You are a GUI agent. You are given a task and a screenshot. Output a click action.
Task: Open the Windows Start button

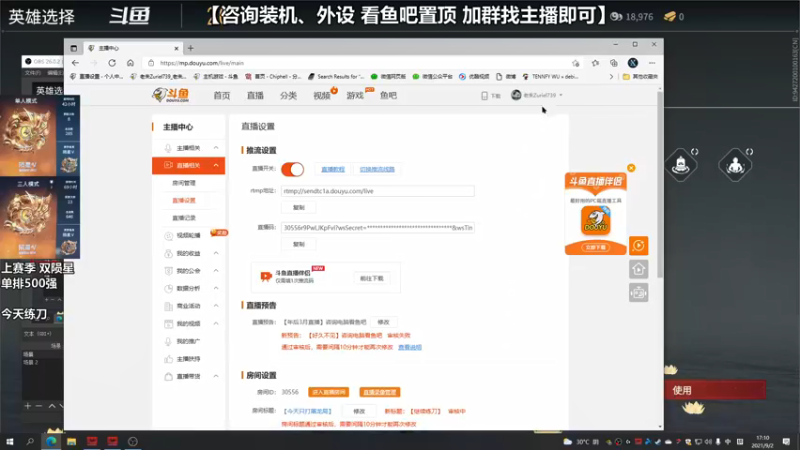click(x=10, y=441)
